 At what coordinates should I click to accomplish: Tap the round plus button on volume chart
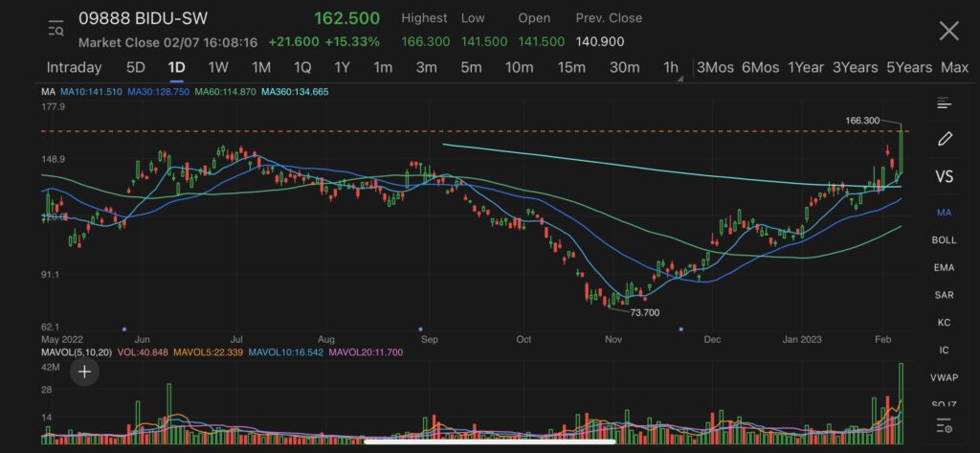click(84, 372)
